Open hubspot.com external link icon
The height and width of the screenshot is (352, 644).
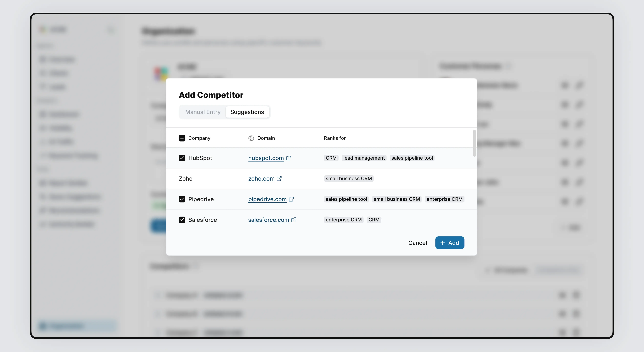289,158
